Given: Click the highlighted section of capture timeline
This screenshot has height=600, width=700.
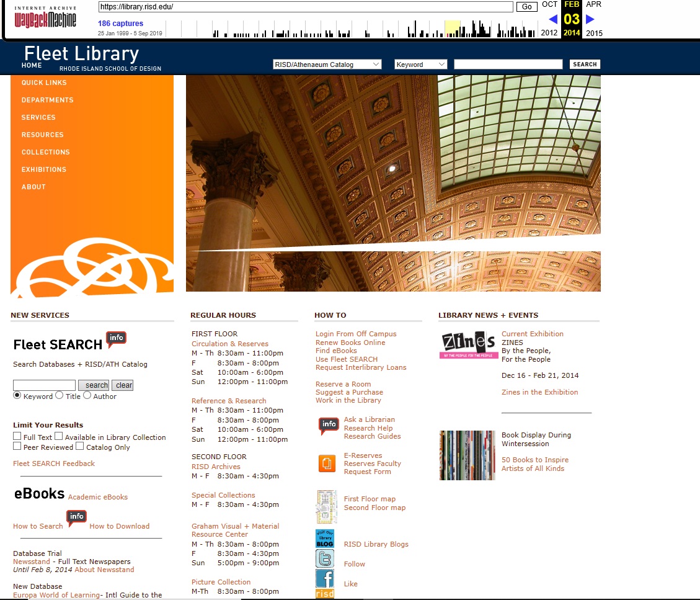Looking at the screenshot, I should coord(452,29).
